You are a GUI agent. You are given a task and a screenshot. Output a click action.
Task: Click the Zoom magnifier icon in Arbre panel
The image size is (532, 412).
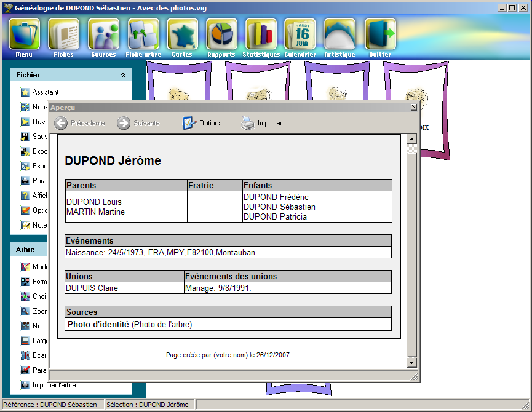[25, 311]
